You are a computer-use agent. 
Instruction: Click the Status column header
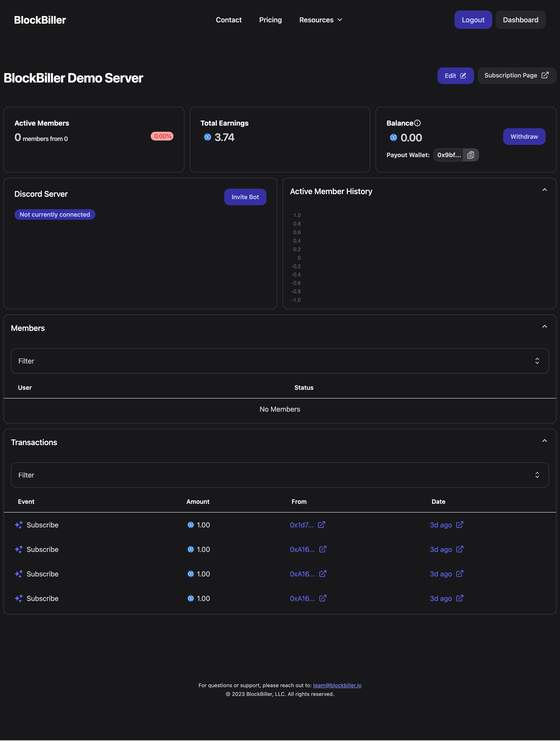coord(304,388)
